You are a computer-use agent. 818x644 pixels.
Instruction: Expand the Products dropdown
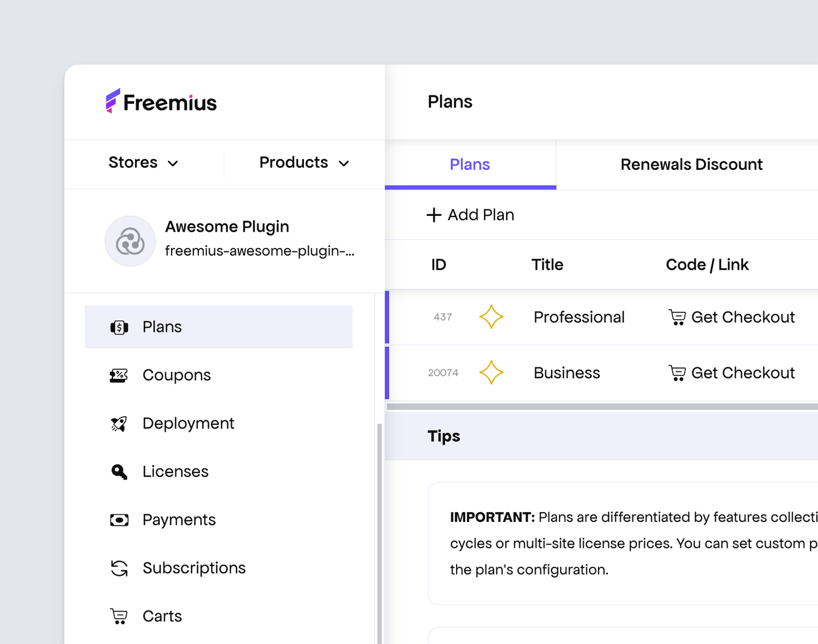coord(303,163)
